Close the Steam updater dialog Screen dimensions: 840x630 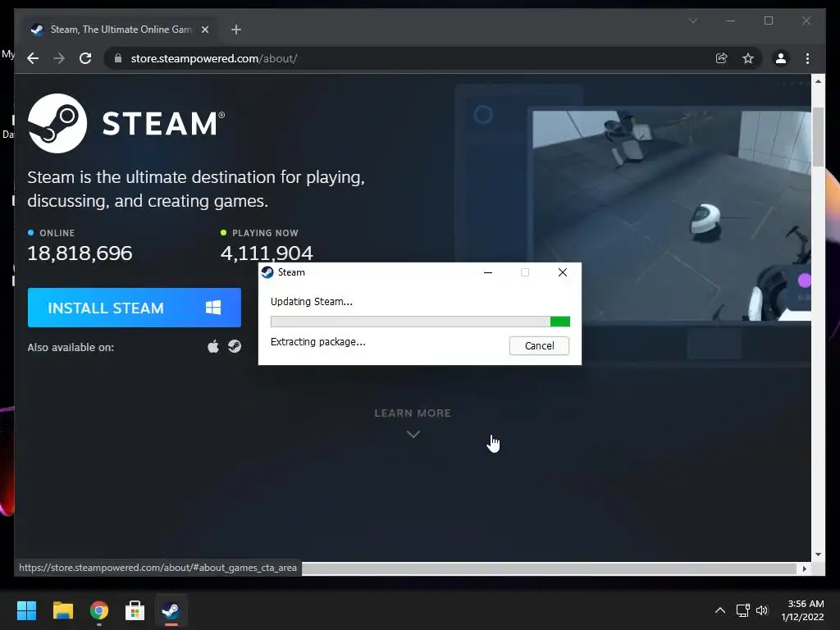pos(563,272)
